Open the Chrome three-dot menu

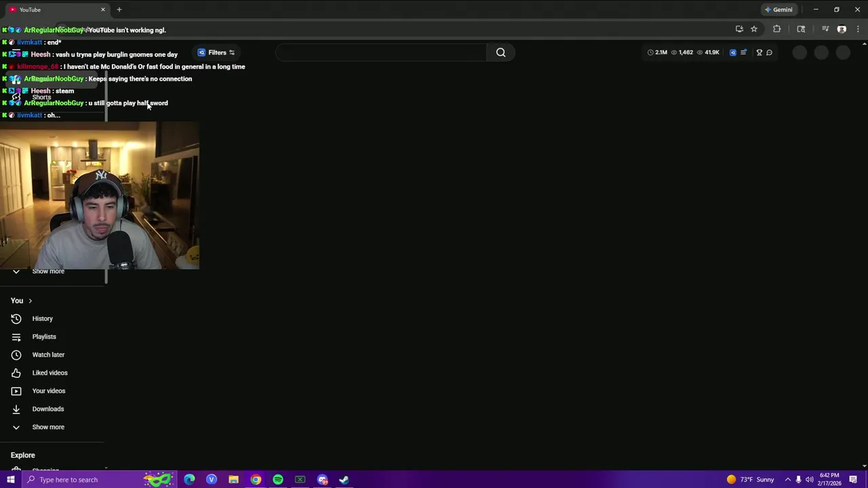click(x=859, y=29)
